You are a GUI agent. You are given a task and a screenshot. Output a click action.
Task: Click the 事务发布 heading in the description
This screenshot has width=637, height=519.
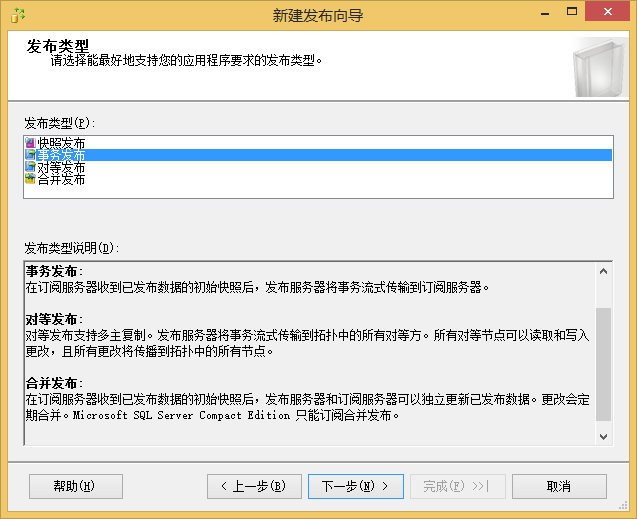[54, 271]
